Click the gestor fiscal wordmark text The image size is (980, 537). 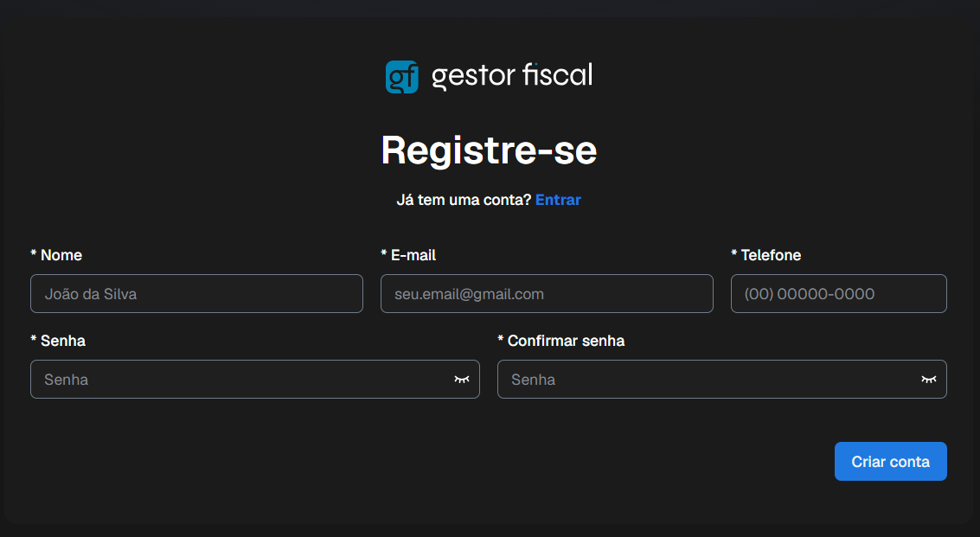(x=512, y=76)
